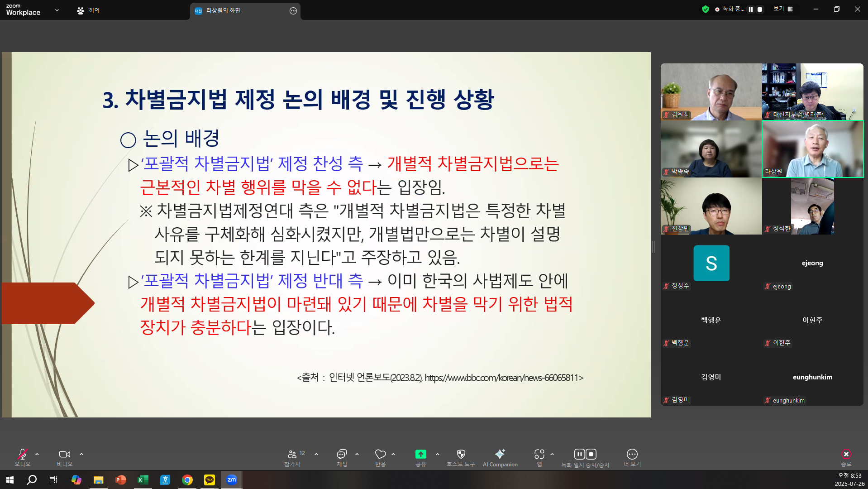Image resolution: width=868 pixels, height=489 pixels.
Task: Stop the 비디오 camera
Action: tap(64, 454)
